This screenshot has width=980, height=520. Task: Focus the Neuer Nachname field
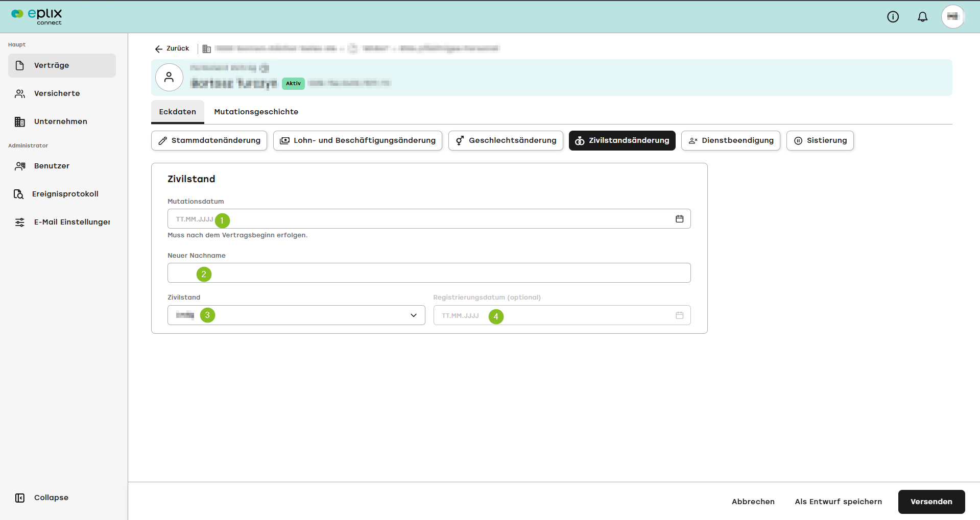pyautogui.click(x=429, y=273)
